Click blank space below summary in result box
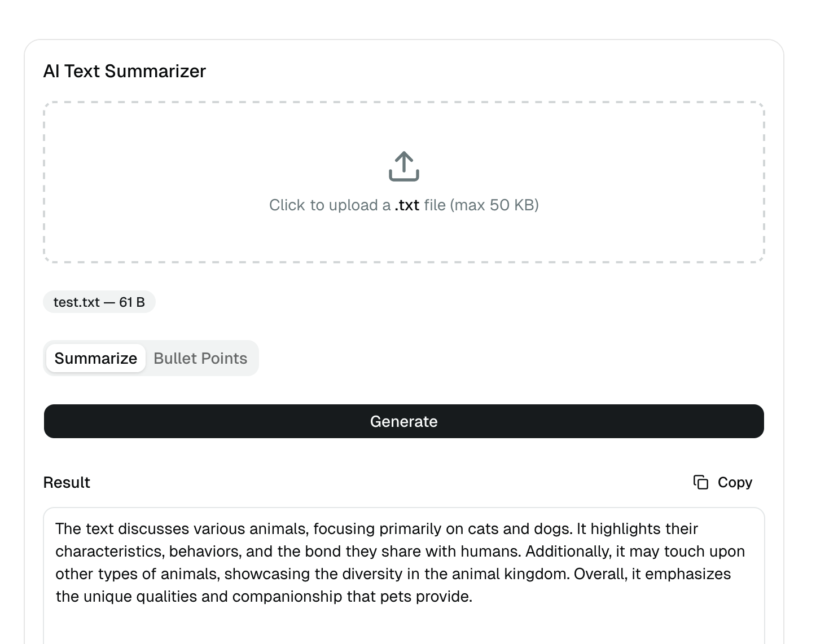This screenshot has height=644, width=816. 404,626
